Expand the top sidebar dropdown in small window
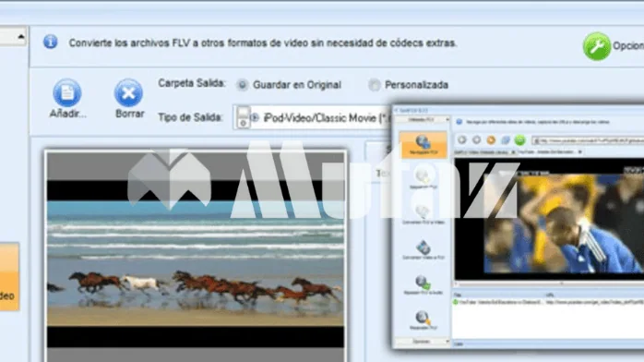 (423, 119)
